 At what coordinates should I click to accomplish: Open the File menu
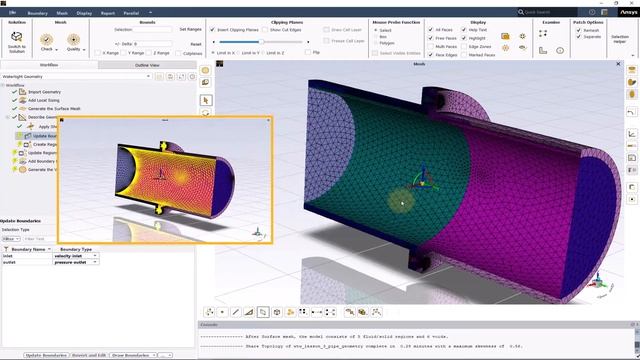point(13,13)
